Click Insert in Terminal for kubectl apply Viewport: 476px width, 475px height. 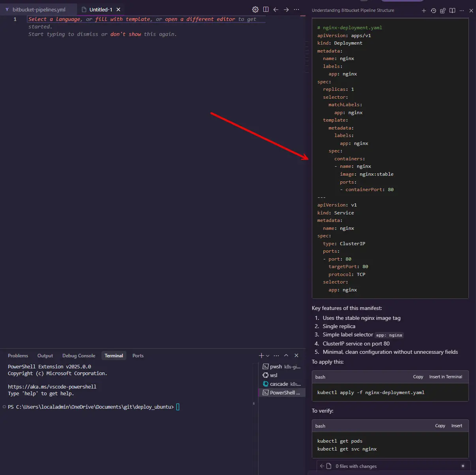pyautogui.click(x=446, y=377)
